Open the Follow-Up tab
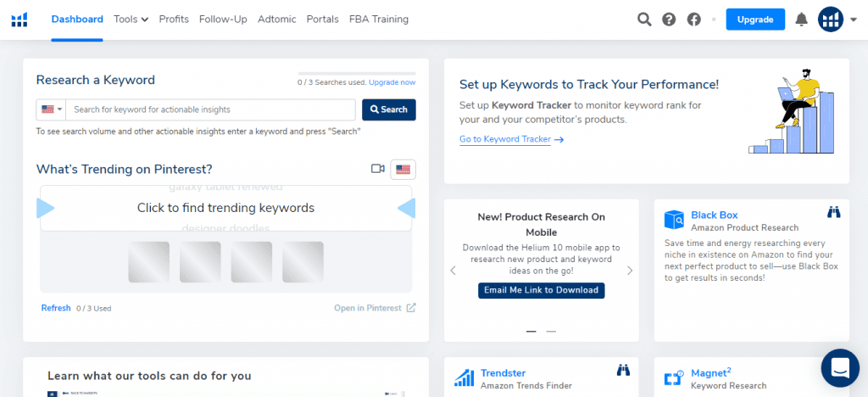The image size is (868, 397). 223,20
